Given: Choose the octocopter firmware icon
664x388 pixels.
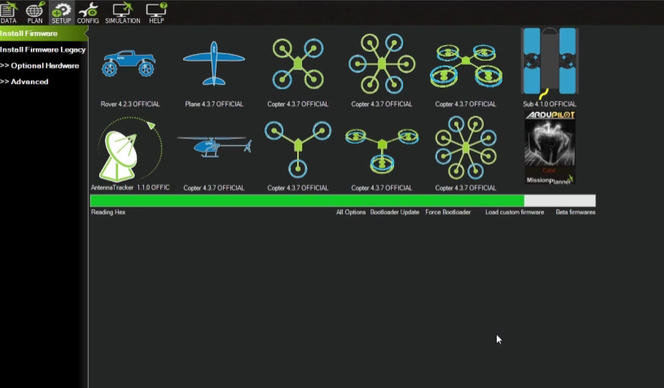Looking at the screenshot, I should pyautogui.click(x=466, y=148).
